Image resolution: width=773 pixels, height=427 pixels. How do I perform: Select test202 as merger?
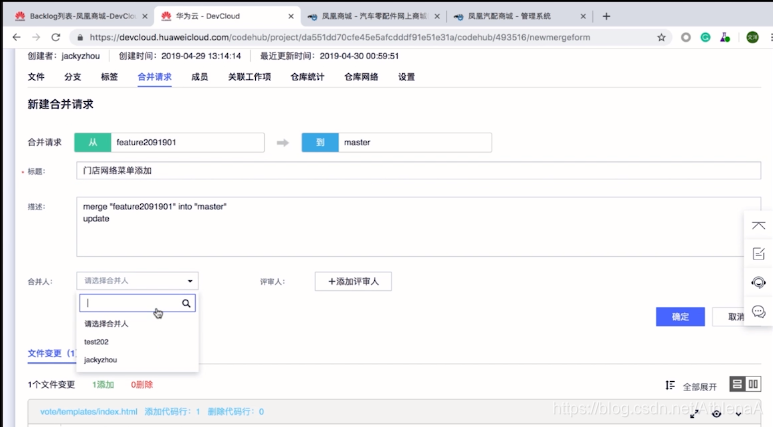(x=96, y=342)
